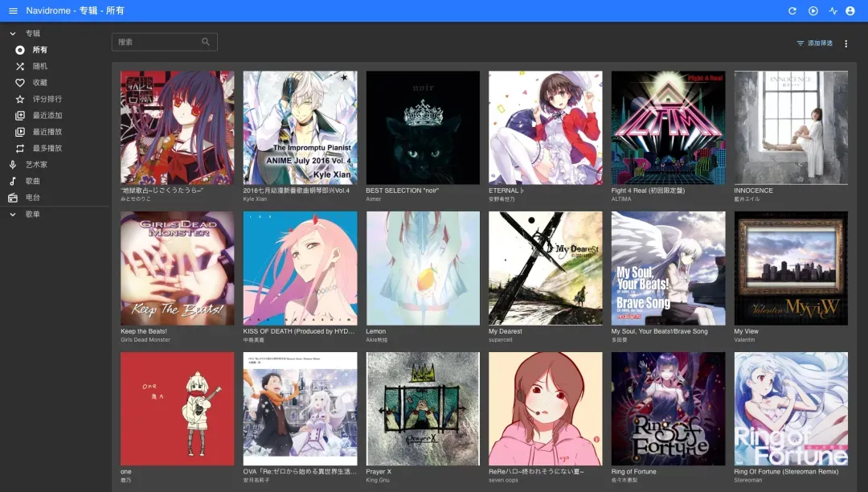
Task: Open the My Dearest album cover
Action: pyautogui.click(x=545, y=268)
